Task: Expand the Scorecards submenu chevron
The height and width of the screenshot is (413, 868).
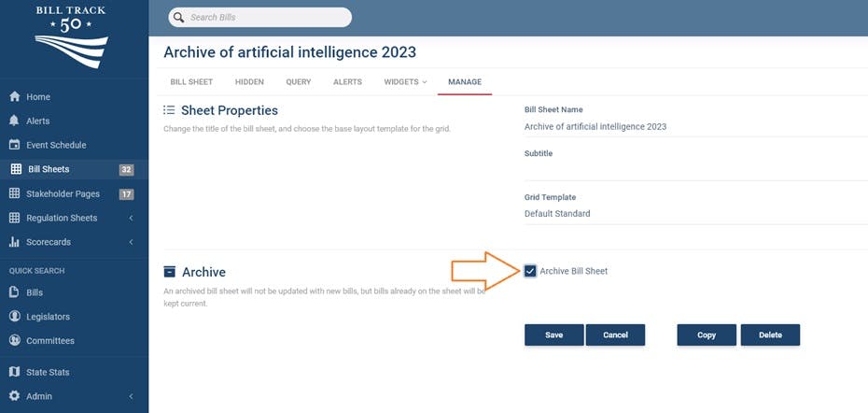Action: coord(131,243)
